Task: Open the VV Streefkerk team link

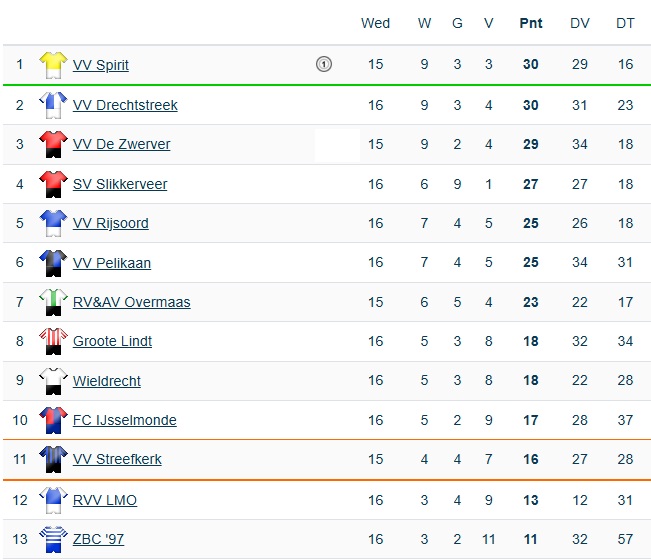Action: 117,459
